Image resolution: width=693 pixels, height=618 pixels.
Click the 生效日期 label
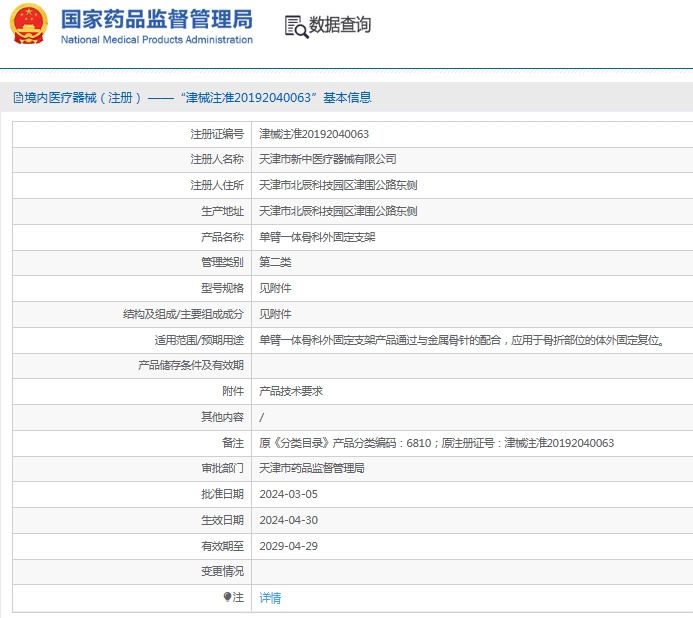click(x=222, y=520)
